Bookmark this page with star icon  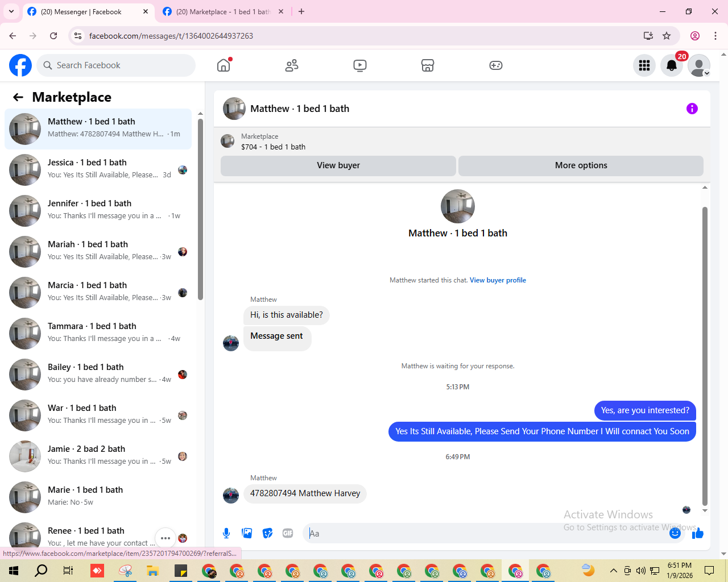click(667, 36)
